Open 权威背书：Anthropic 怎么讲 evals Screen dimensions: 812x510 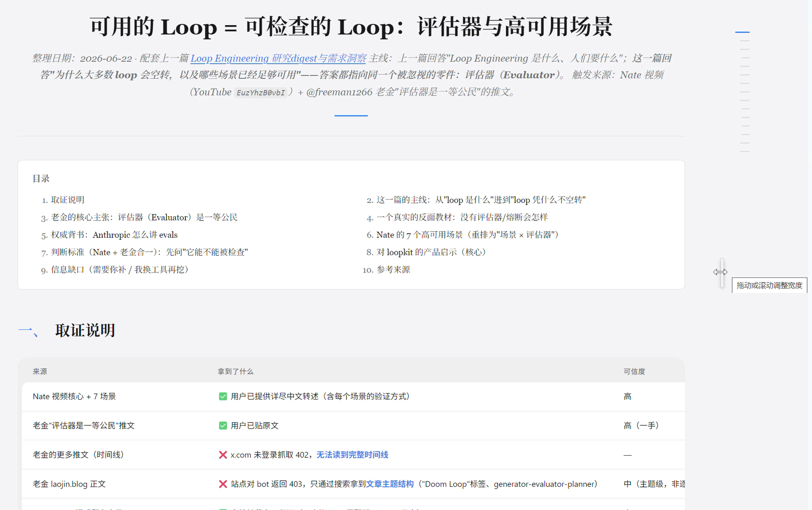pos(114,235)
